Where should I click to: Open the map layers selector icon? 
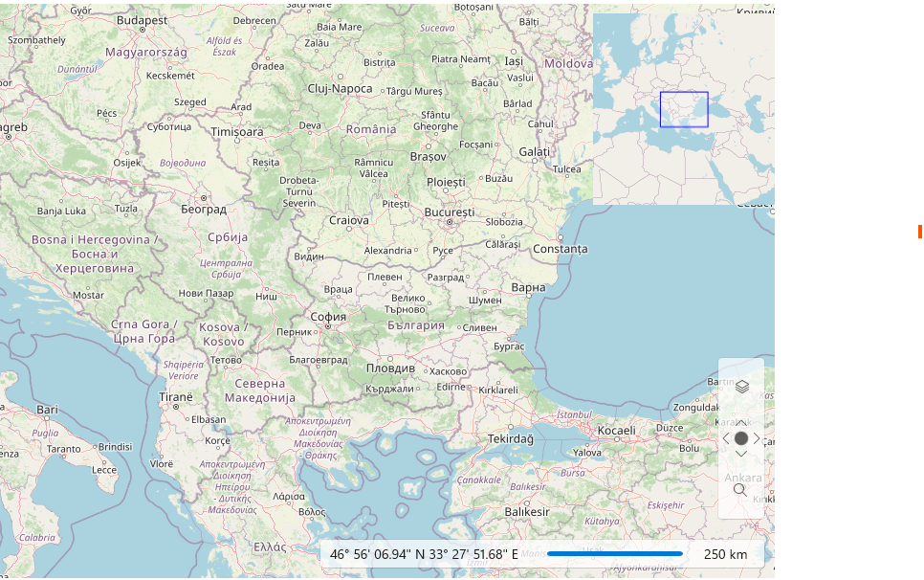[x=742, y=387]
